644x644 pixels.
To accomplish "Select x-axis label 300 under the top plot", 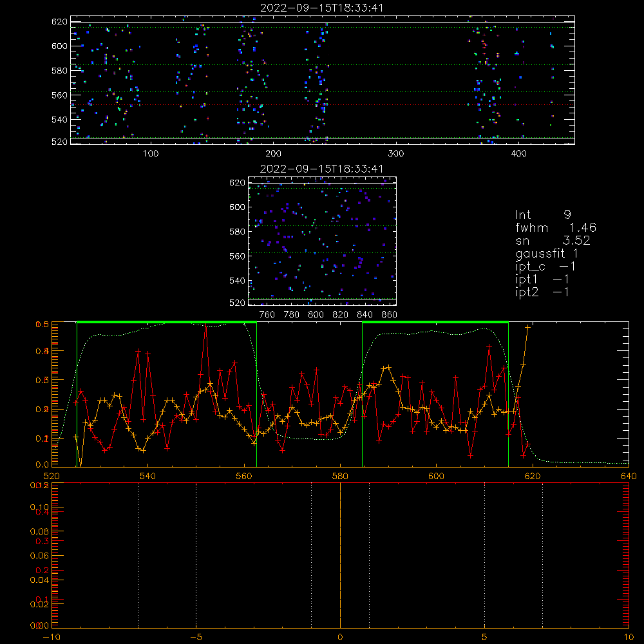I will pyautogui.click(x=396, y=154).
